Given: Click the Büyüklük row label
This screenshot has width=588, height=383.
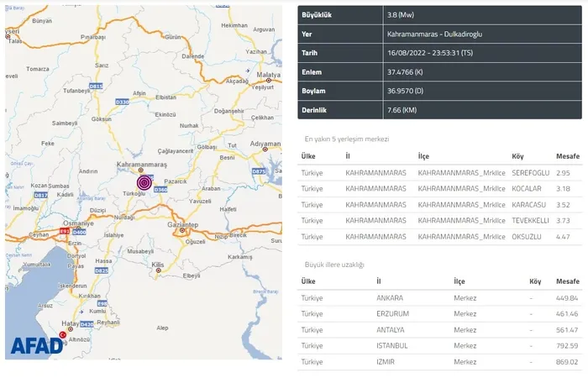Looking at the screenshot, I should tap(317, 15).
